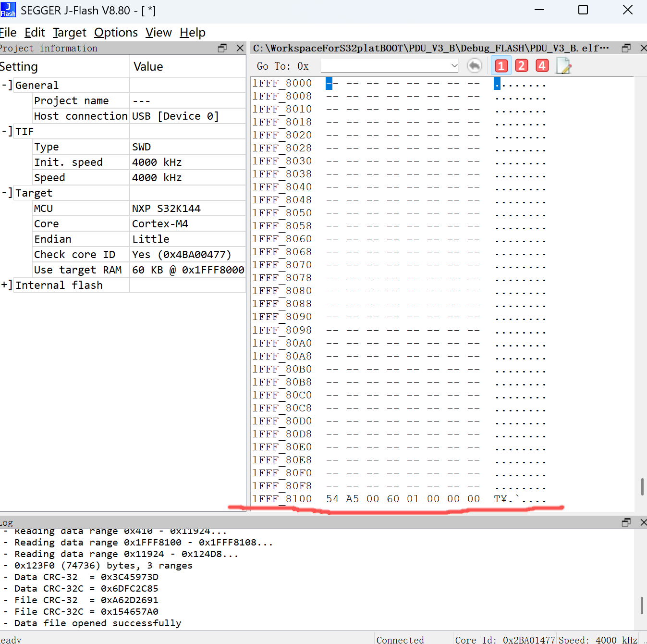Collapse the Target settings group

(7, 193)
